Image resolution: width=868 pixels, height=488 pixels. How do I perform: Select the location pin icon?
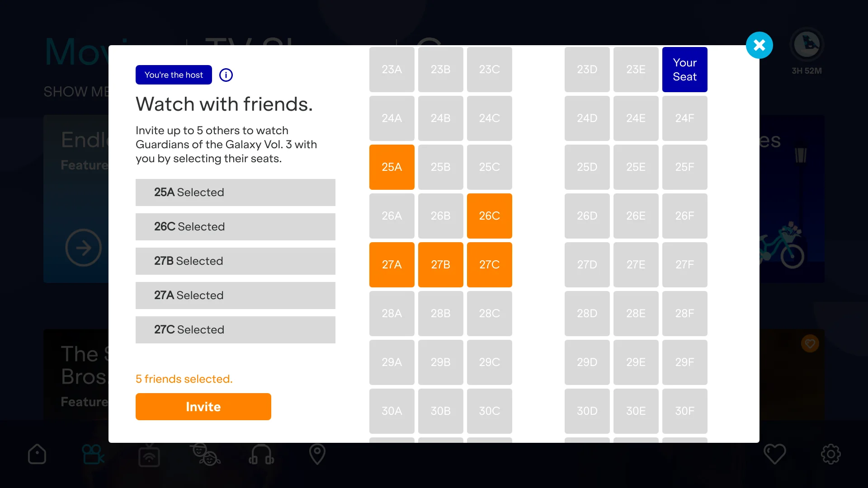pos(317,454)
